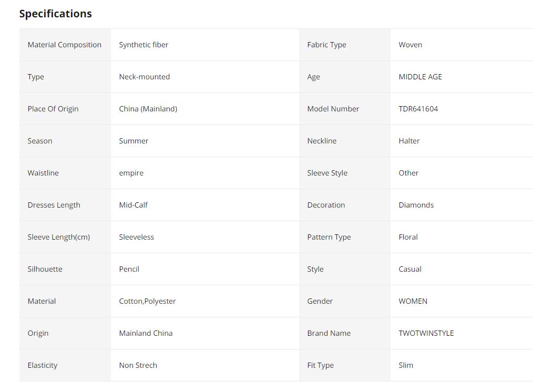Select the MIDDLE AGE value
The width and height of the screenshot is (533, 392).
click(420, 77)
